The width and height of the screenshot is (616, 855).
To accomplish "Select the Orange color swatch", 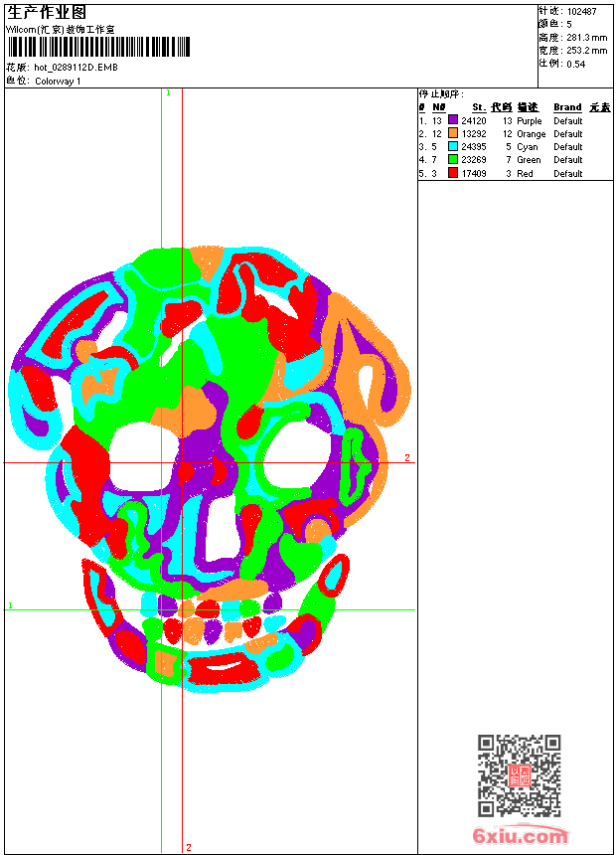I will pos(452,133).
